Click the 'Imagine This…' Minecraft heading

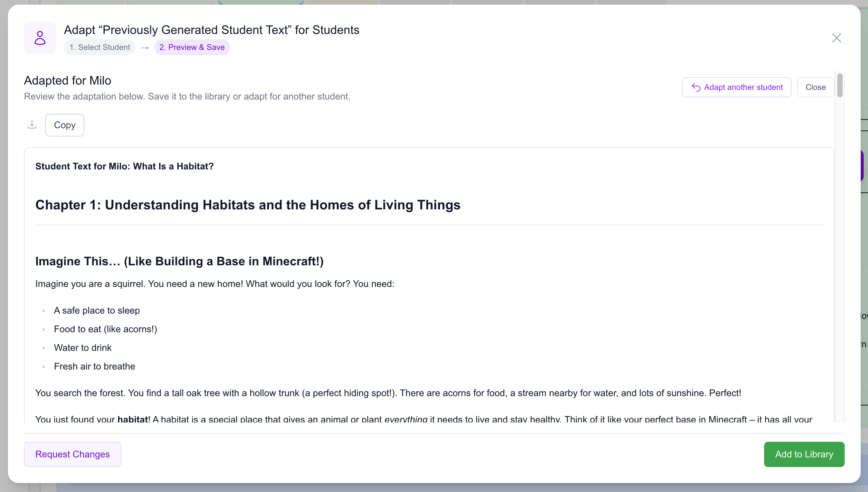[x=180, y=261]
